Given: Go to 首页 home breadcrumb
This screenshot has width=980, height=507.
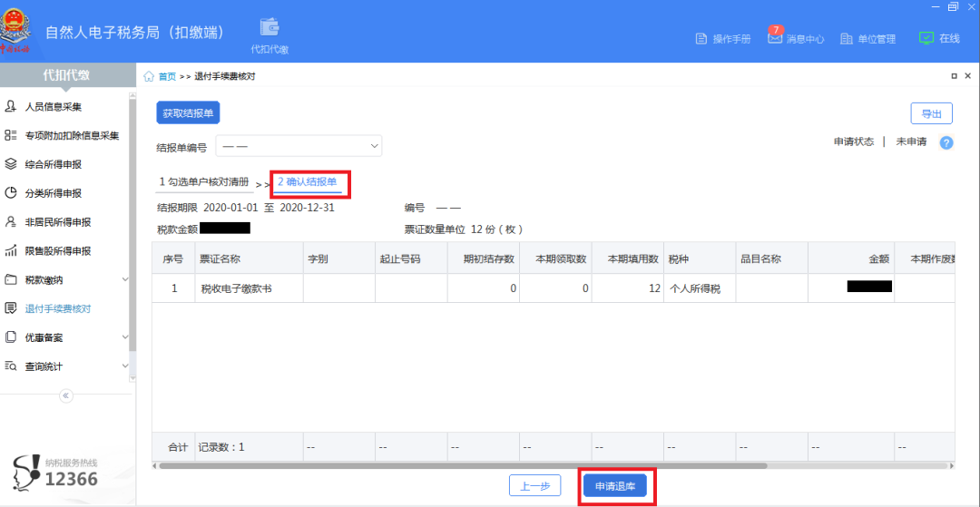Looking at the screenshot, I should click(167, 77).
